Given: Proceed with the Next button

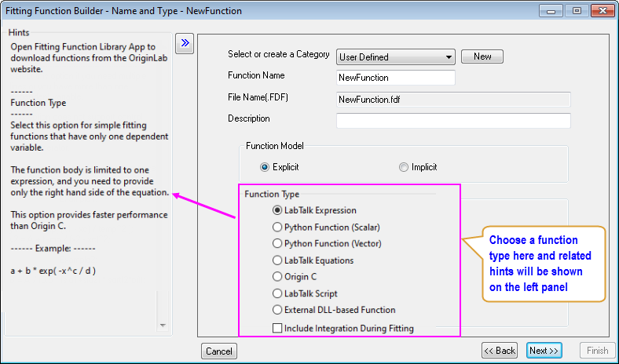Looking at the screenshot, I should 544,351.
